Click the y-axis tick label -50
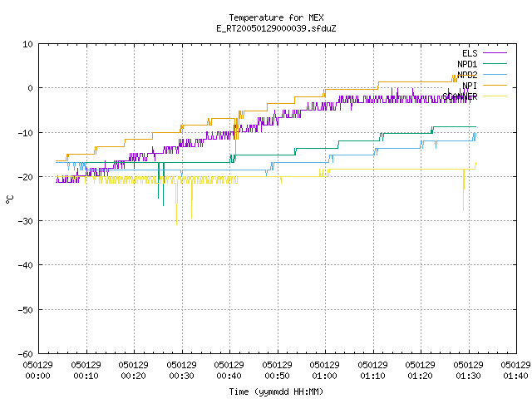 point(26,310)
